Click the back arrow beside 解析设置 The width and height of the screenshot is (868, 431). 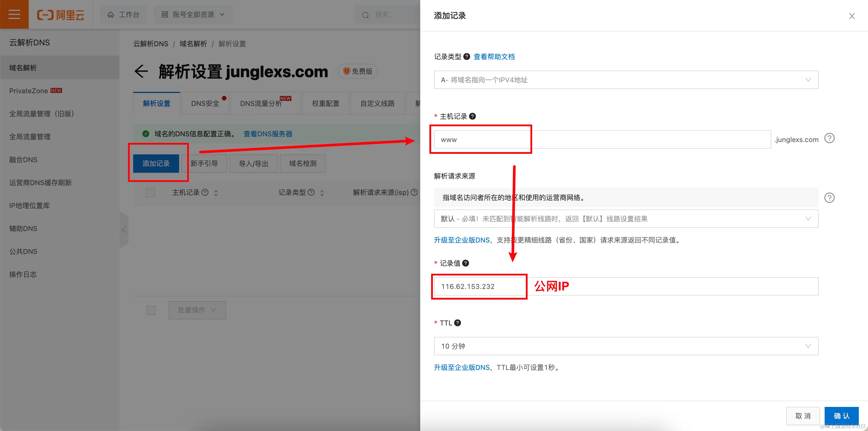141,71
